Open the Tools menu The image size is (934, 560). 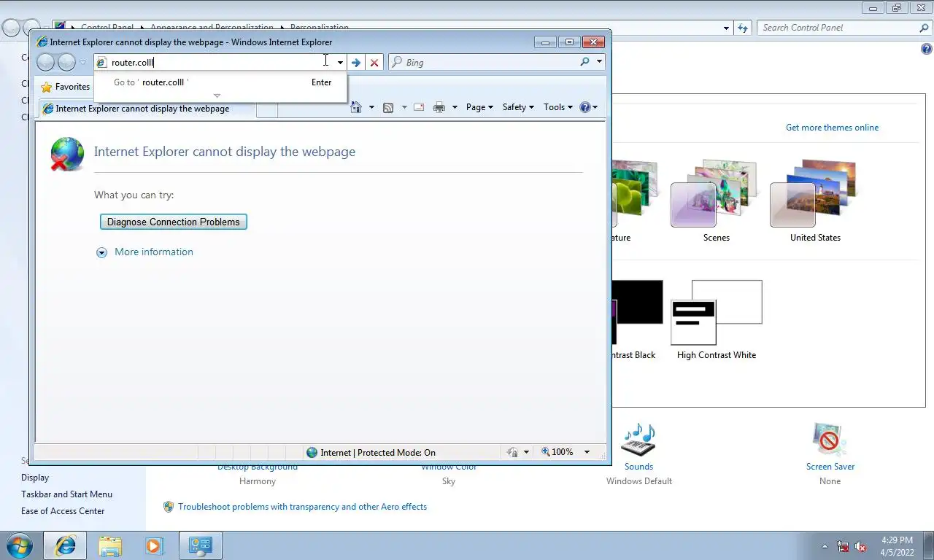[558, 107]
